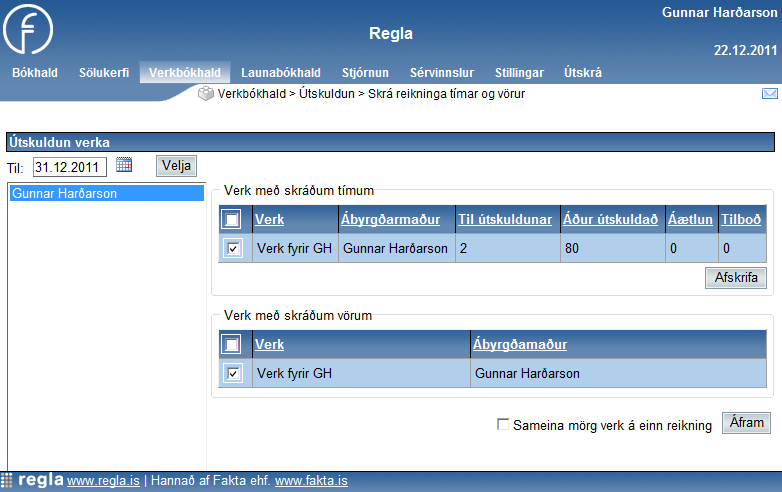Click the Regla logo icon
The width and height of the screenshot is (782, 492).
click(29, 31)
